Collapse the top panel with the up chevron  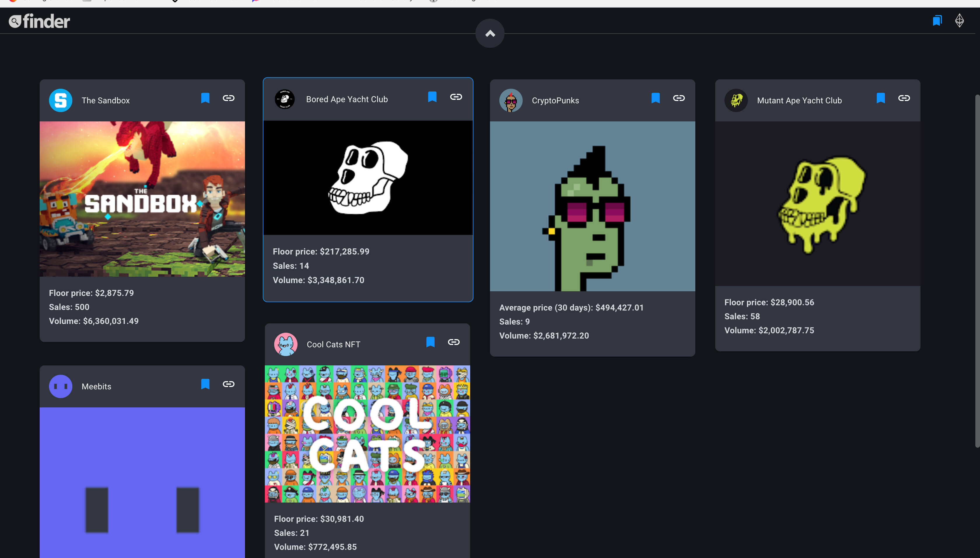[x=490, y=33]
